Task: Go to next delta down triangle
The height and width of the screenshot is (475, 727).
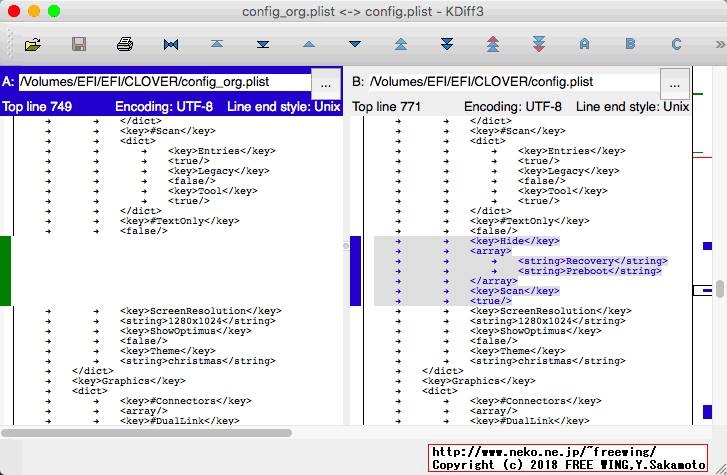Action: point(355,44)
